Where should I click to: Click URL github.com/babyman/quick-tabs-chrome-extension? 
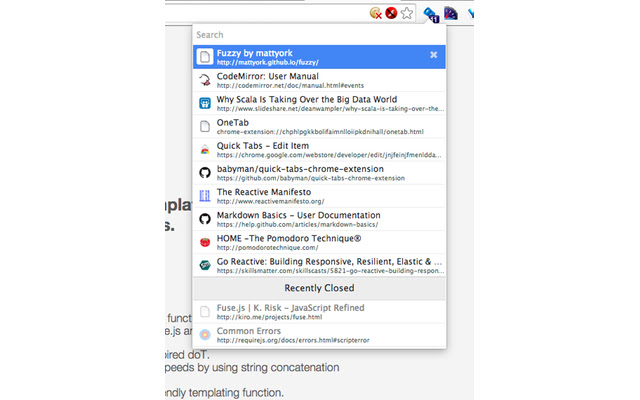pyautogui.click(x=311, y=178)
